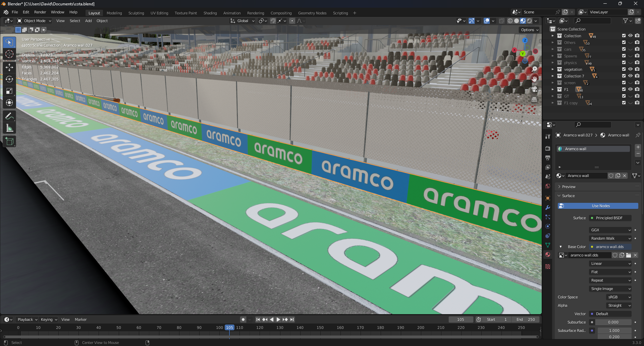Open the Object Mode dropdown
Image resolution: width=644 pixels, height=346 pixels.
pyautogui.click(x=34, y=21)
